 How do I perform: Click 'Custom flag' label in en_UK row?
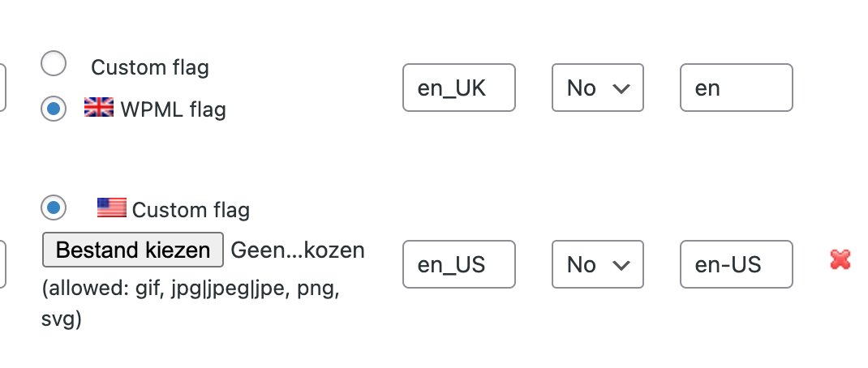point(150,67)
